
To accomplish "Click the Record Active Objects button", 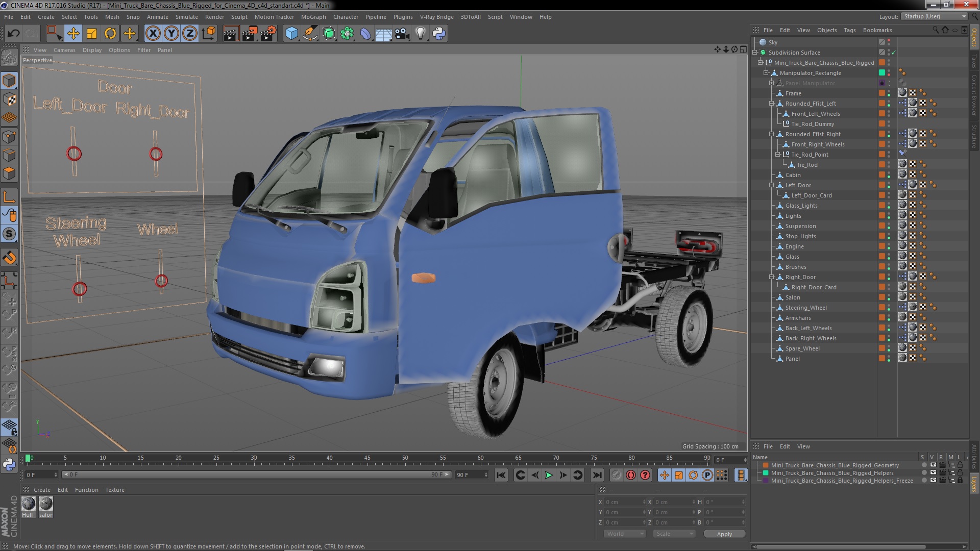I will click(x=616, y=475).
